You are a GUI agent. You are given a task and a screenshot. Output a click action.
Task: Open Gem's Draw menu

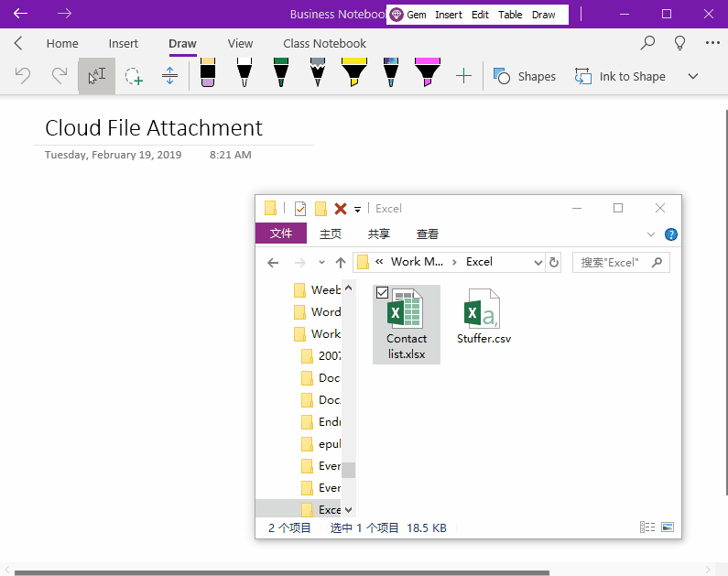(x=544, y=15)
